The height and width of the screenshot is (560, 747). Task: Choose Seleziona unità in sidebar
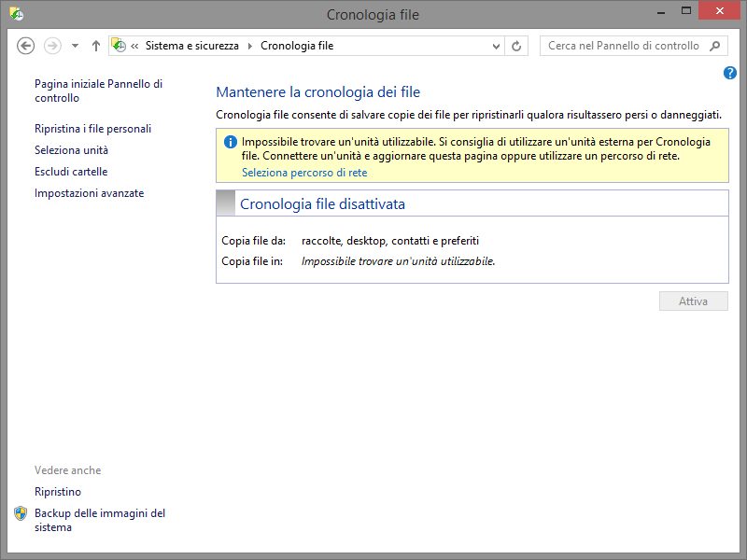pos(71,150)
